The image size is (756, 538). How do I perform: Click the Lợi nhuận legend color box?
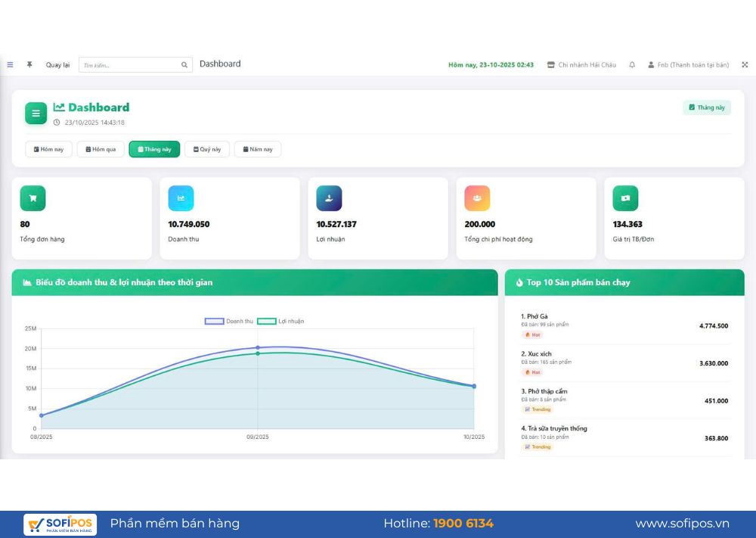coord(267,321)
